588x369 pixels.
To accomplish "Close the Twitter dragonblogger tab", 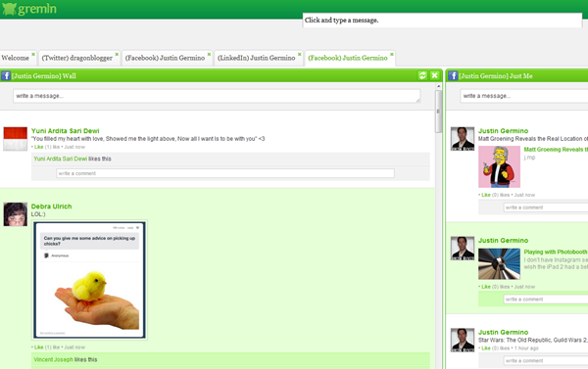I will click(x=117, y=54).
